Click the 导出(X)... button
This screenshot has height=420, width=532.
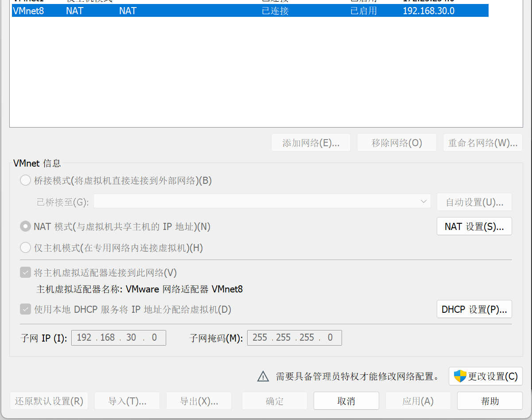[x=199, y=401]
